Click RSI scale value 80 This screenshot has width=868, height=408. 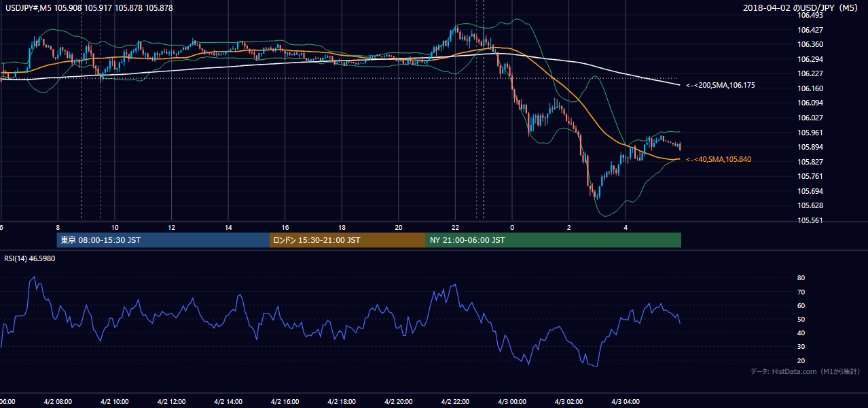pyautogui.click(x=801, y=278)
